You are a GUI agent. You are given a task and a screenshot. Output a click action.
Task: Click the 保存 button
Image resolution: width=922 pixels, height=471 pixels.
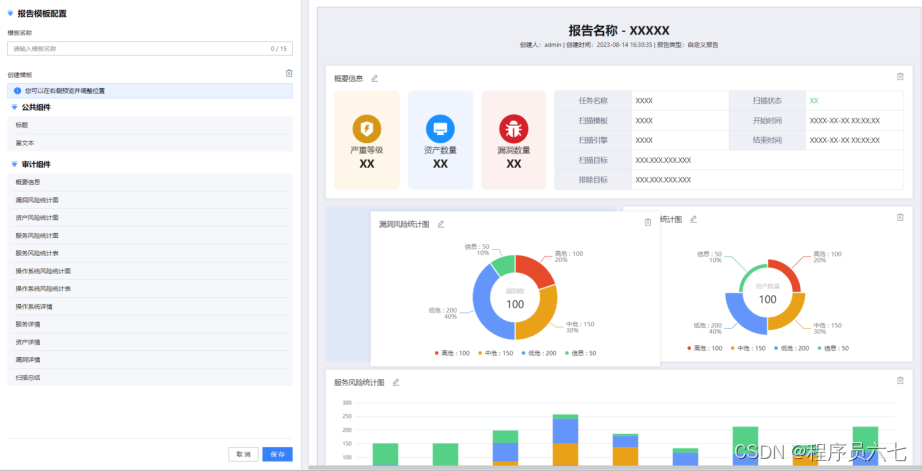278,455
